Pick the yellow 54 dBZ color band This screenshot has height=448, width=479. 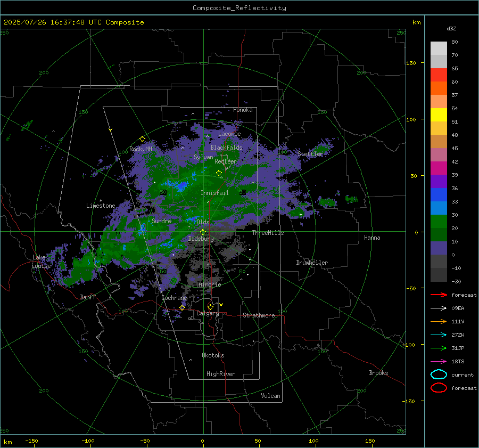[439, 115]
